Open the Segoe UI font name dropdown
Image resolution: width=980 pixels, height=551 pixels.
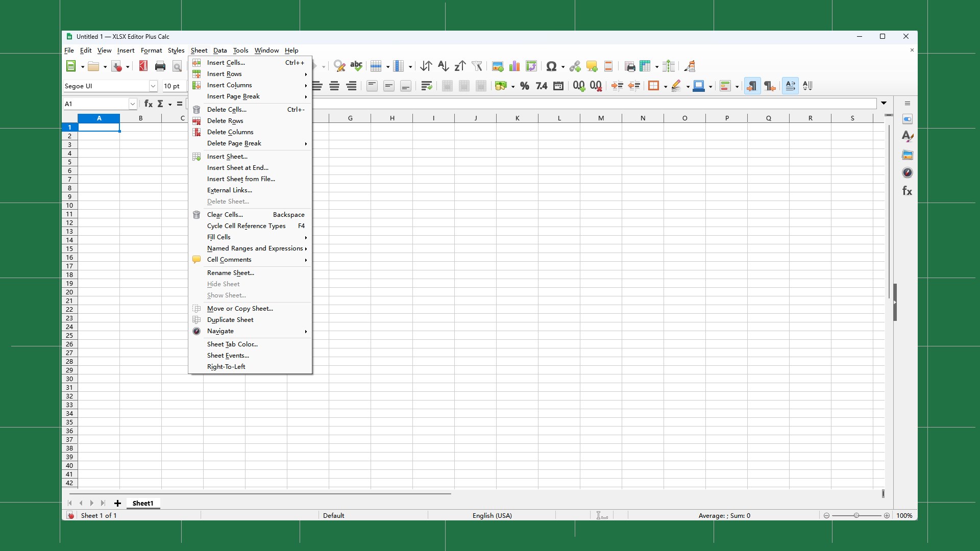153,86
